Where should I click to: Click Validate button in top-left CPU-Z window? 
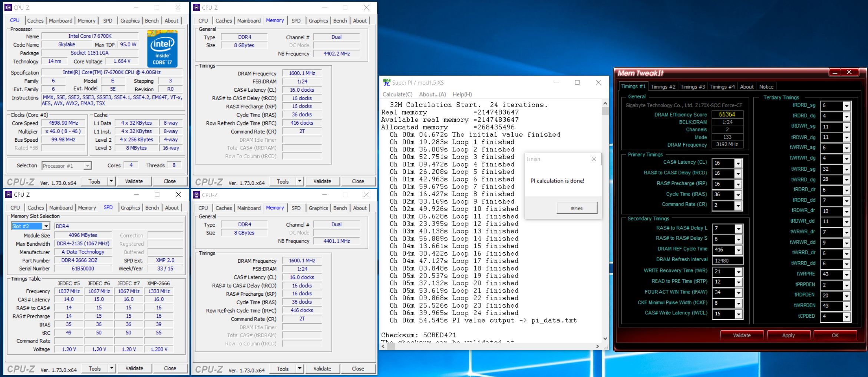[x=134, y=181]
